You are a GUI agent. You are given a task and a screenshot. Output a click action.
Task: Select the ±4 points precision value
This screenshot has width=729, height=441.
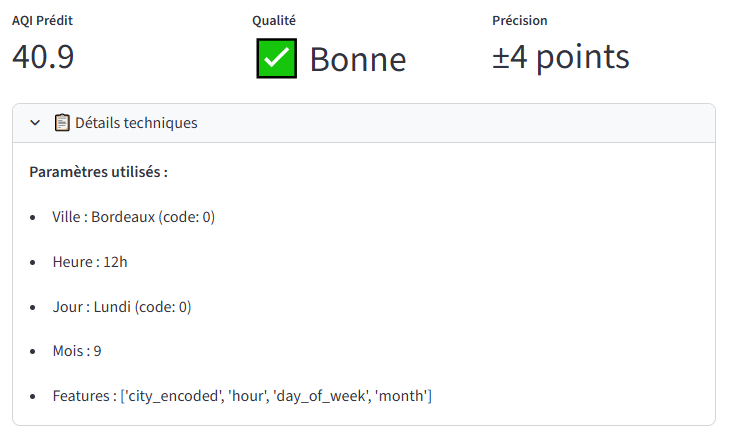click(560, 57)
